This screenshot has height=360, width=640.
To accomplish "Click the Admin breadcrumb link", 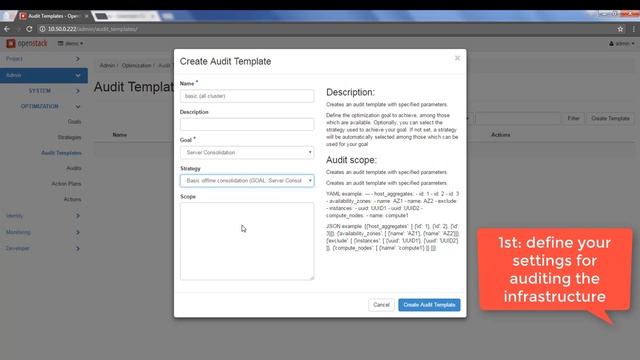I will (x=107, y=65).
